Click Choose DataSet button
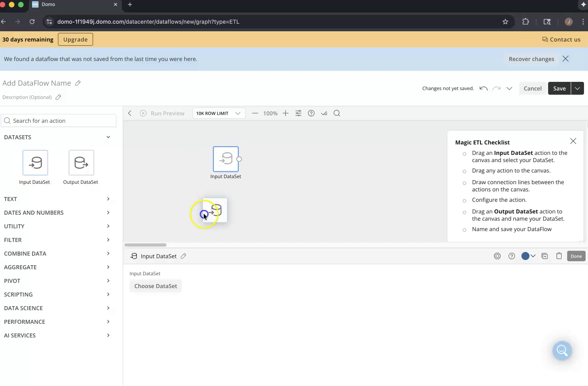 pyautogui.click(x=156, y=286)
